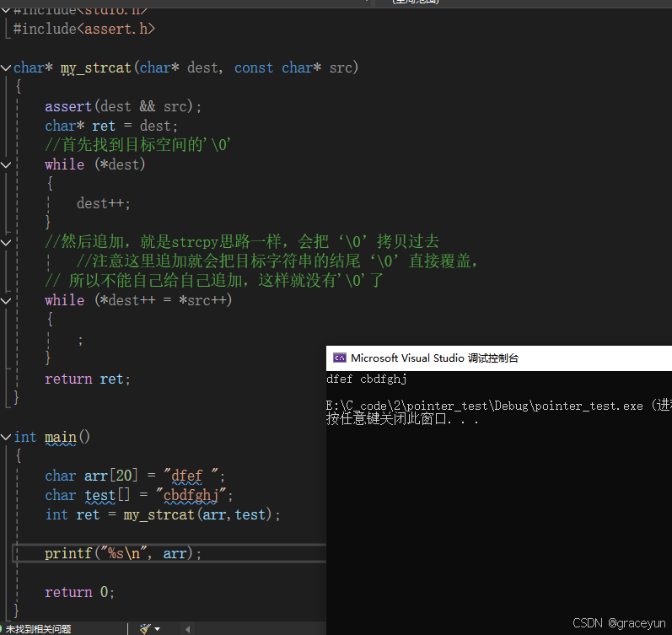
Task: Open the dropdown arrow beside broom icon
Action: click(158, 629)
